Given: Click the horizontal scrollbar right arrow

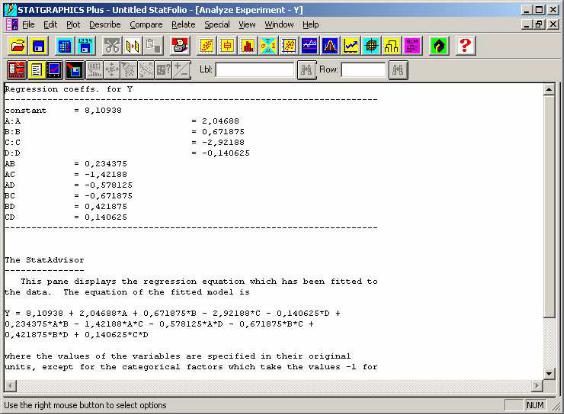Looking at the screenshot, I should pos(537,386).
